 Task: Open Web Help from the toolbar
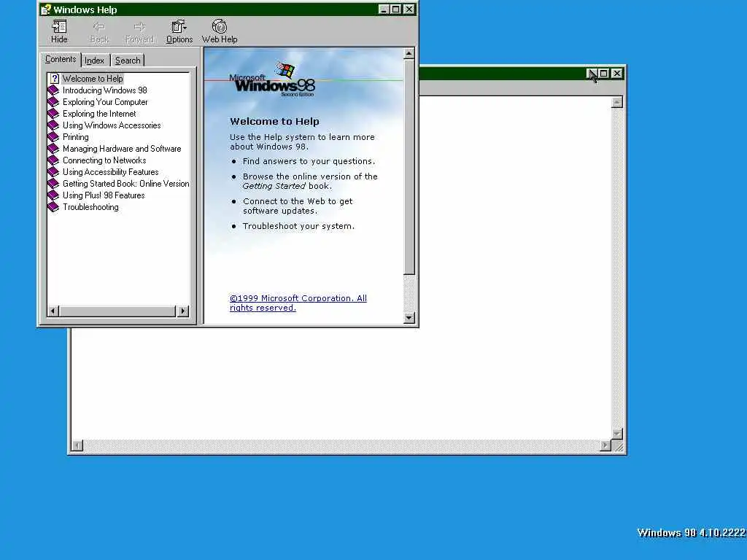[219, 31]
